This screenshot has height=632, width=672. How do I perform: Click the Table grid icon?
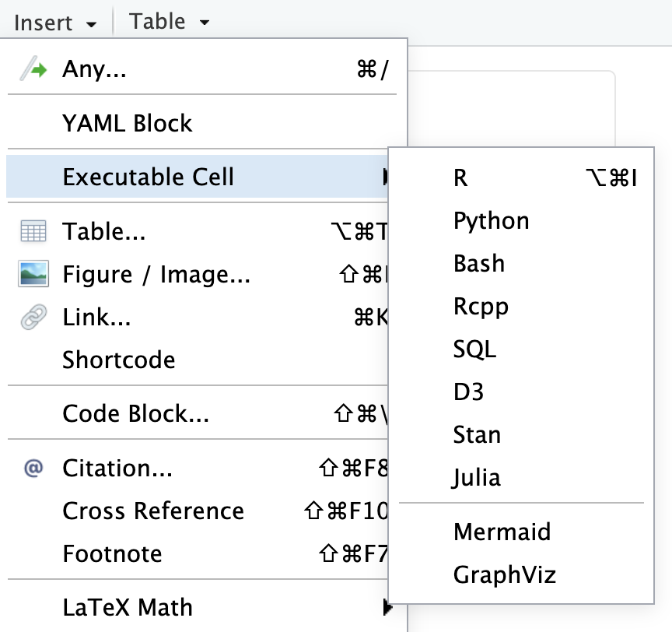click(x=33, y=232)
